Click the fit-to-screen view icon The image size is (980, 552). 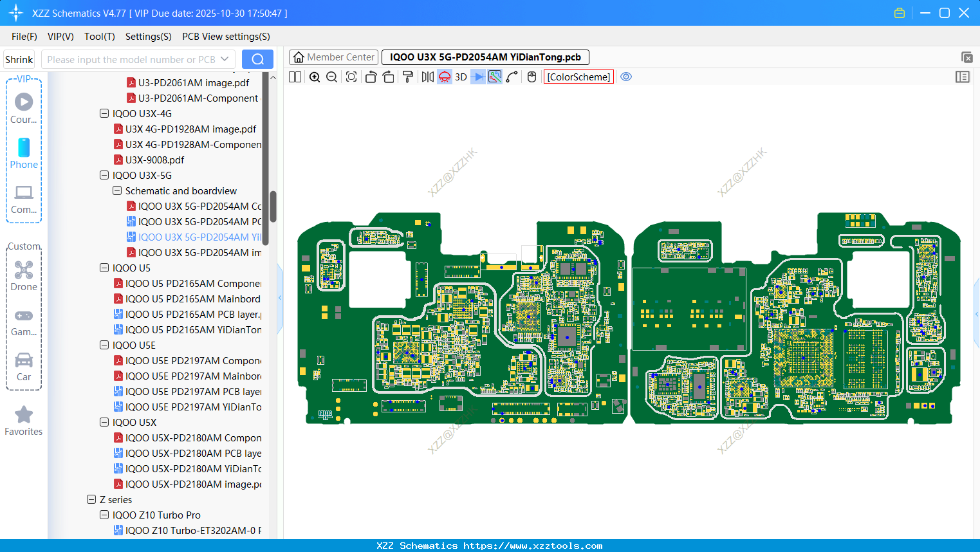coord(351,77)
